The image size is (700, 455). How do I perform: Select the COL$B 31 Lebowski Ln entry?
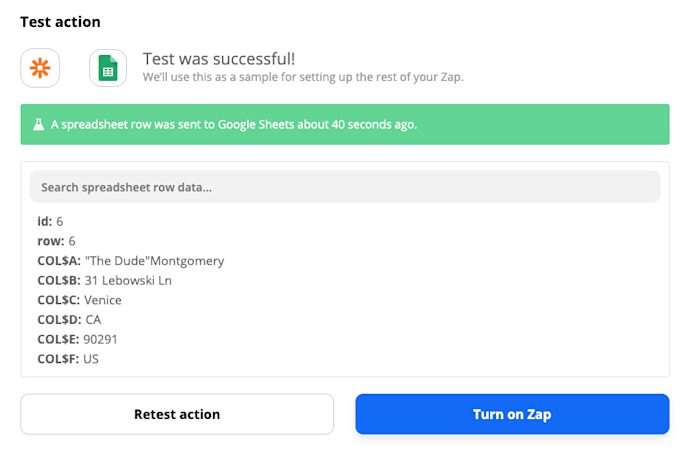click(x=104, y=280)
